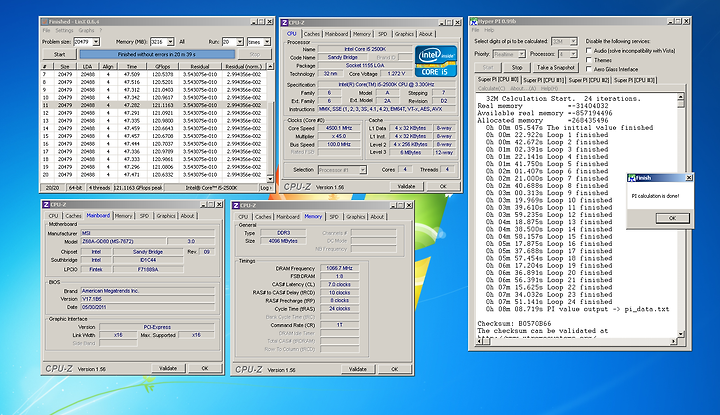Click the BIOS Version field V17.1B5
The image size is (720, 415).
147,299
